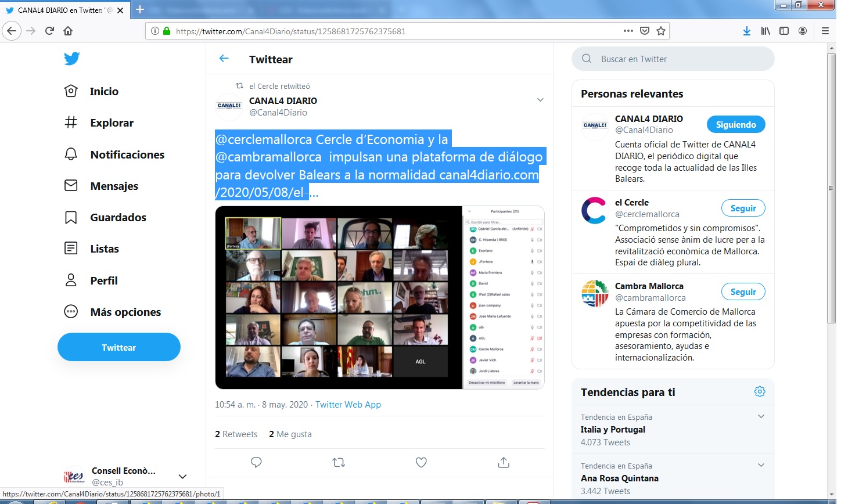This screenshot has height=504, width=841.
Task: Click the Notificaciones bell icon
Action: [x=71, y=154]
